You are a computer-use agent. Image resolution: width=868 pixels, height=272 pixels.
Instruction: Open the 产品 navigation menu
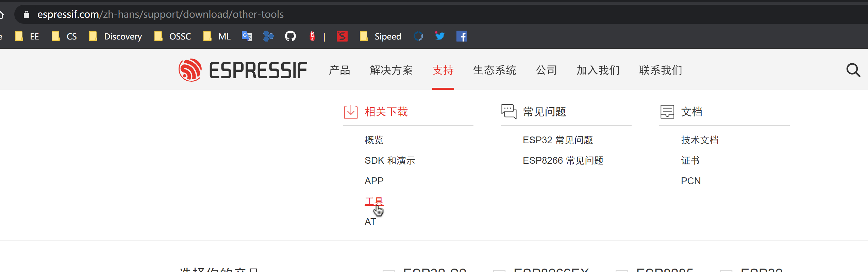click(339, 70)
